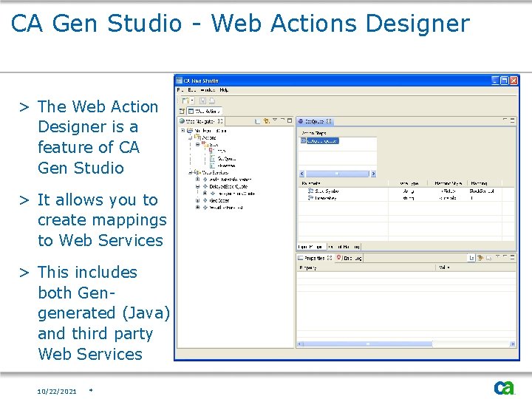Switch to the Error Log tab
This screenshot has width=532, height=399.
tap(349, 258)
